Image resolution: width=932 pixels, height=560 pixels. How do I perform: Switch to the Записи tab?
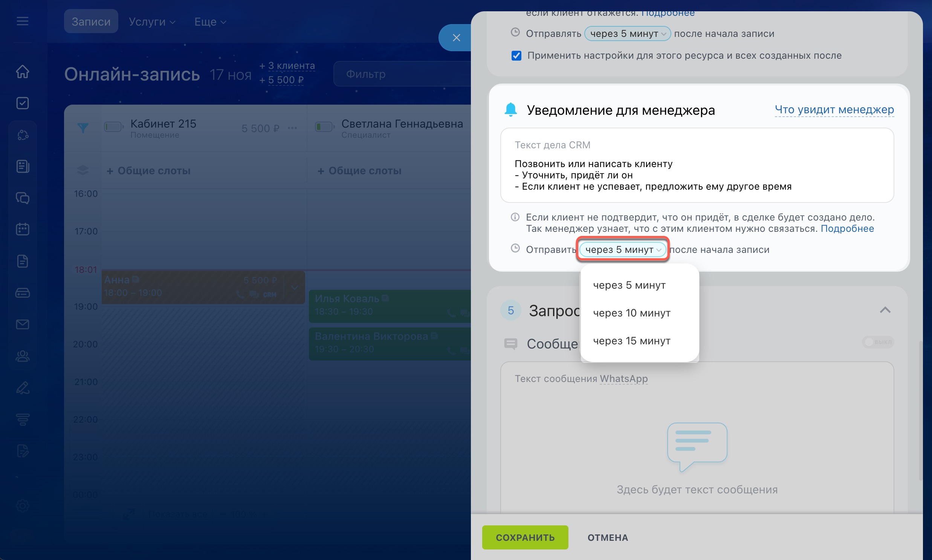(91, 21)
